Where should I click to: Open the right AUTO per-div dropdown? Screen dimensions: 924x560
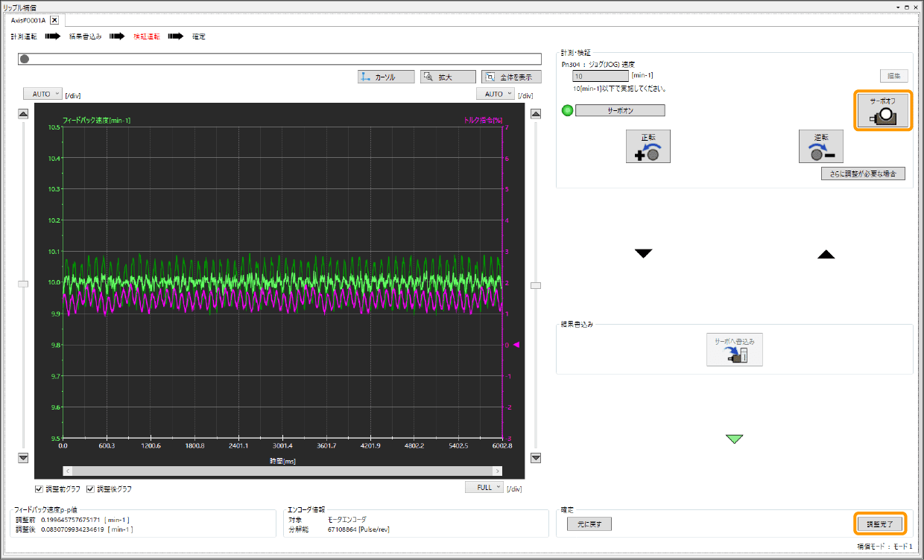click(x=496, y=94)
